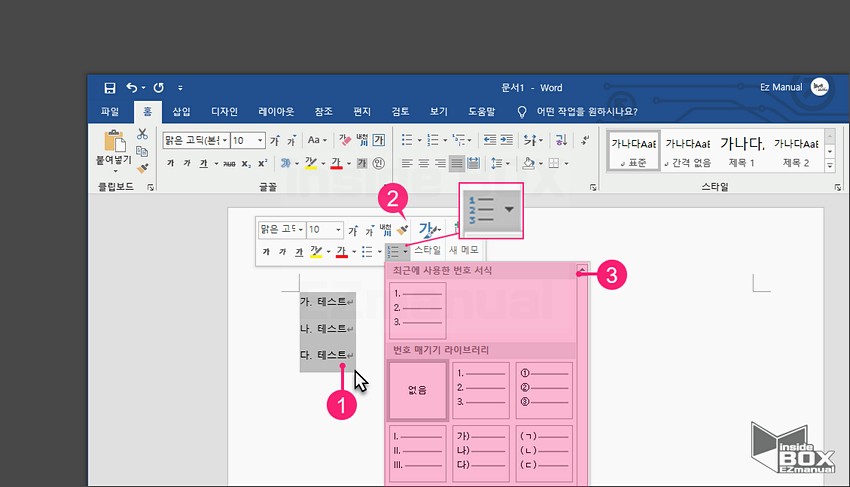850x487 pixels.
Task: Click the Ez Manual account name
Action: [781, 87]
